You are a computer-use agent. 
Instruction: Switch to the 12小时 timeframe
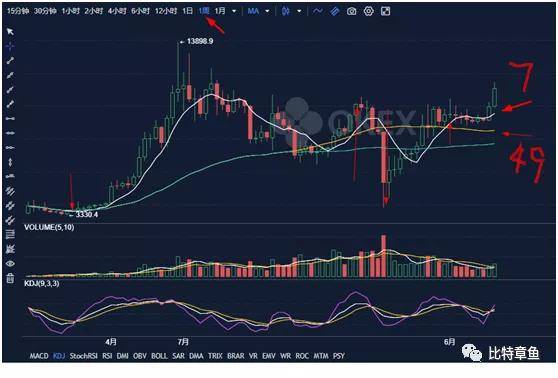click(x=166, y=11)
